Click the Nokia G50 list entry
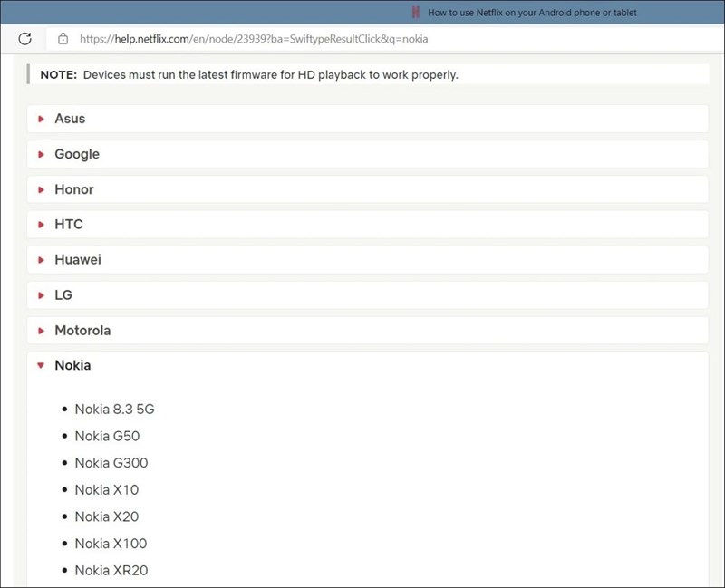The width and height of the screenshot is (725, 588). pos(107,436)
